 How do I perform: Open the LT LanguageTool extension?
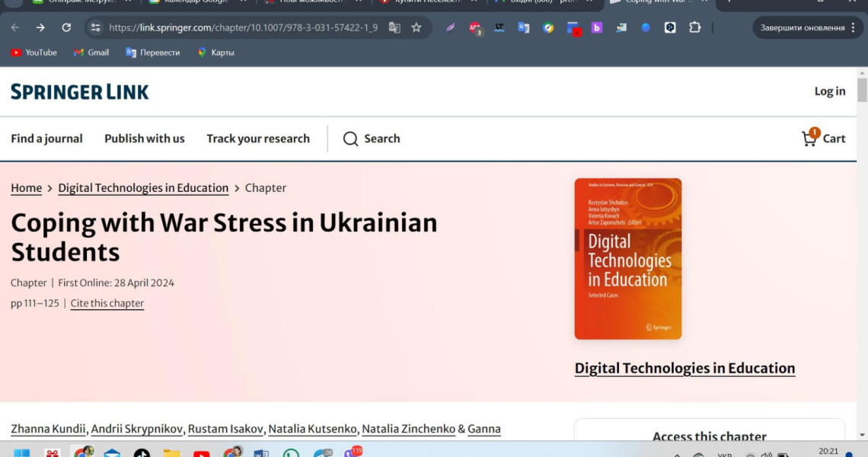point(499,27)
